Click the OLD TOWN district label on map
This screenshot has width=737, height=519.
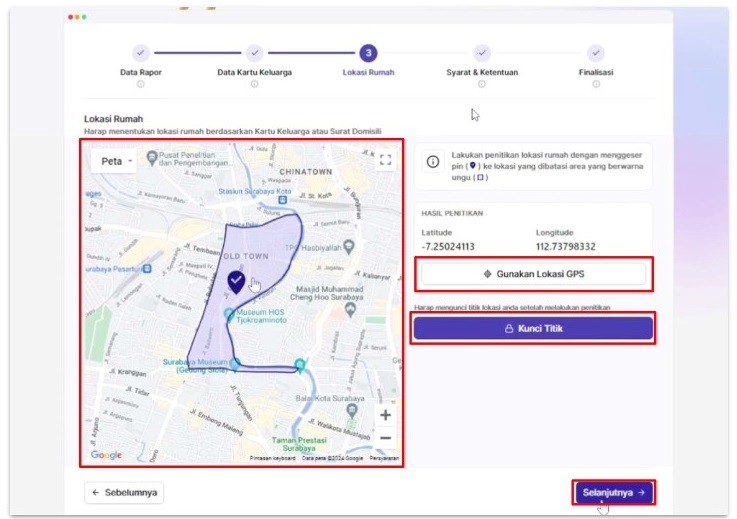246,256
